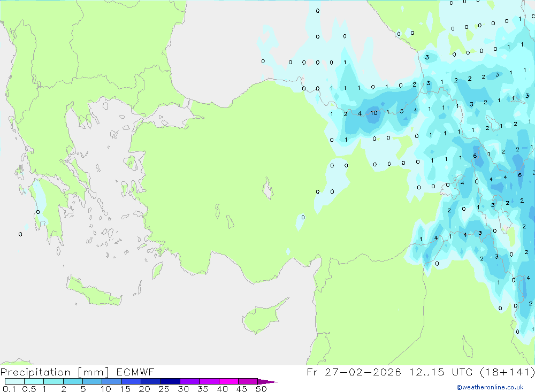Select the 40–45 mm legend color swatch
535x392 pixels.
click(228, 381)
